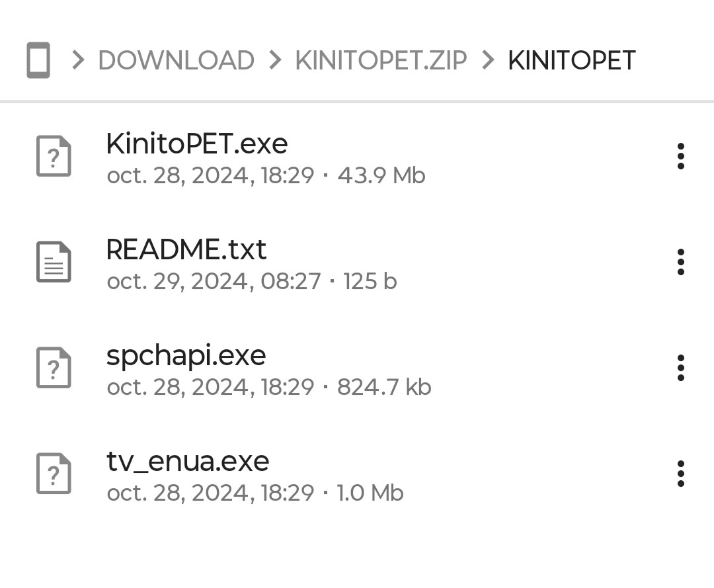
Task: Open the KinitoPET.exe file name
Action: [x=197, y=144]
